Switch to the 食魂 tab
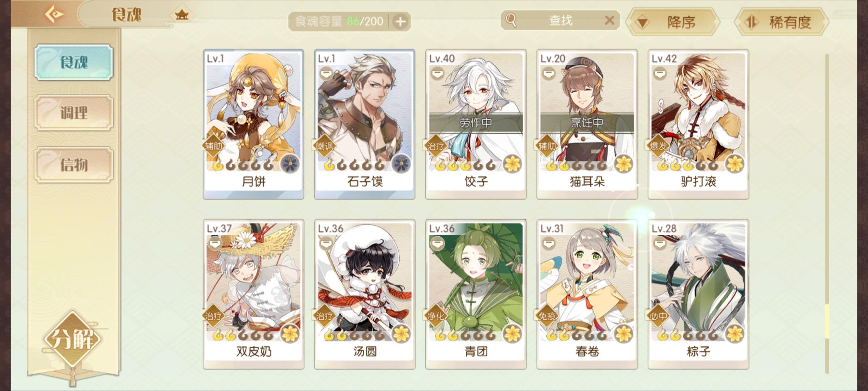The image size is (868, 391). click(74, 62)
